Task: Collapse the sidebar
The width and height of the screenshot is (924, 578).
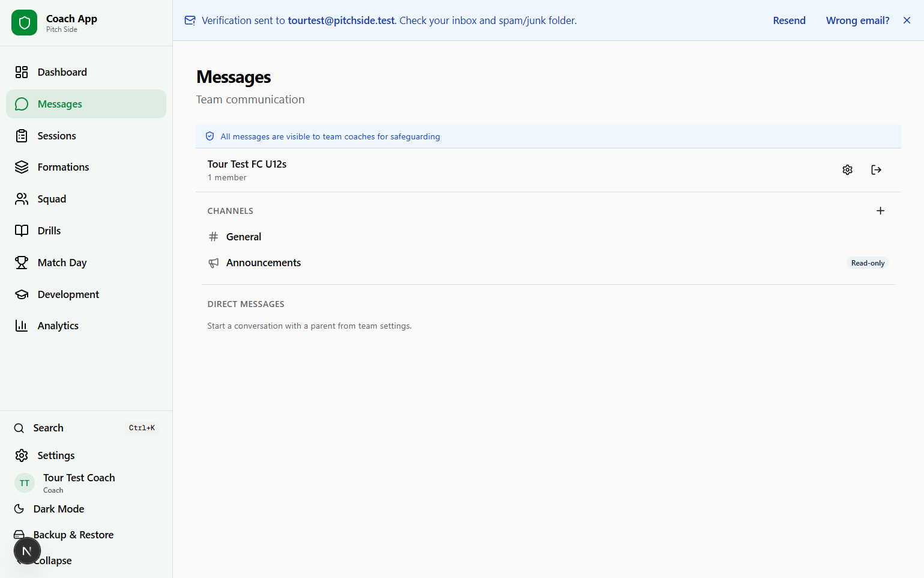Action: [54, 561]
